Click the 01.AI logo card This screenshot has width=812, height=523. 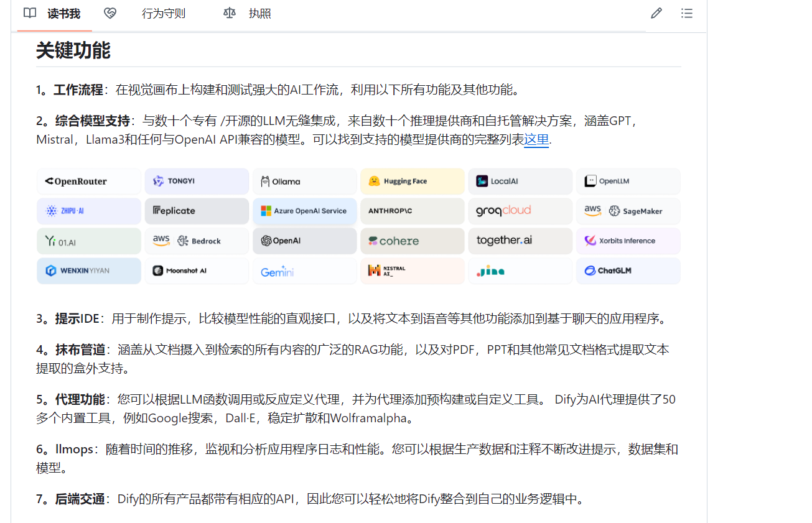(x=89, y=241)
